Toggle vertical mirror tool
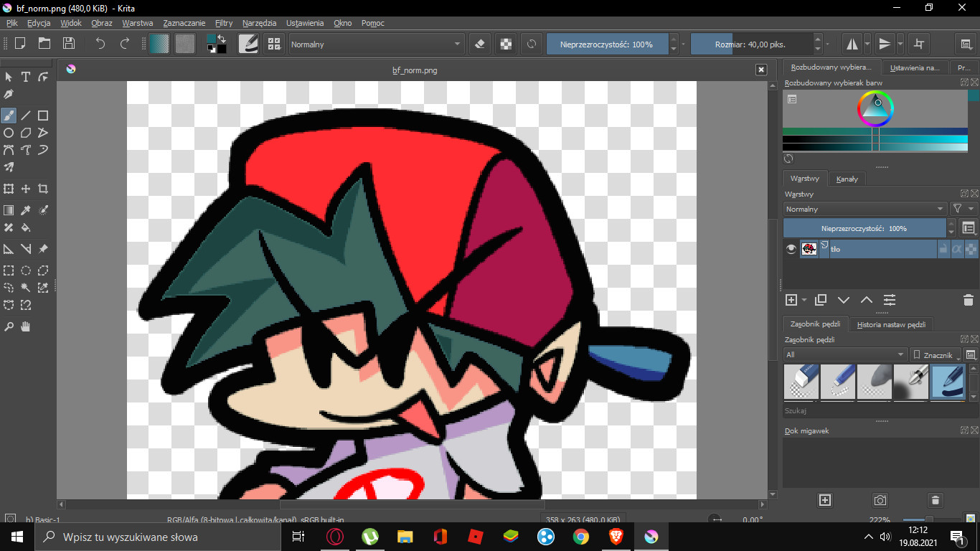The image size is (980, 551). coord(885,44)
